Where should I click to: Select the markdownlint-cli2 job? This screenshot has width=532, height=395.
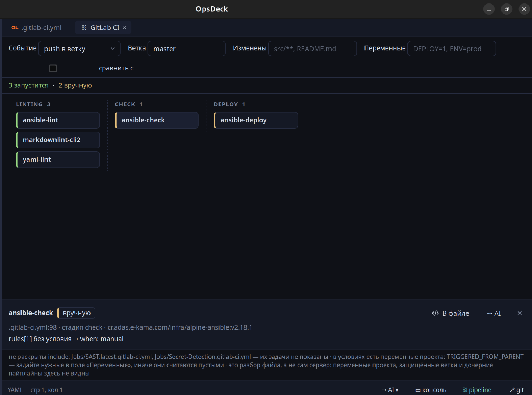[58, 140]
